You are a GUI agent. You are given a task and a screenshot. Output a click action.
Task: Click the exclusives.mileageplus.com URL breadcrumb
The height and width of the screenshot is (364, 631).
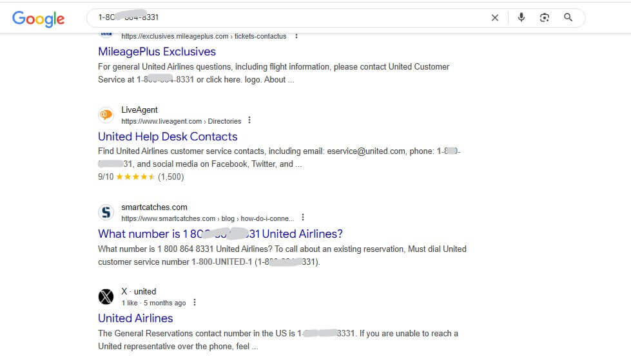click(204, 36)
